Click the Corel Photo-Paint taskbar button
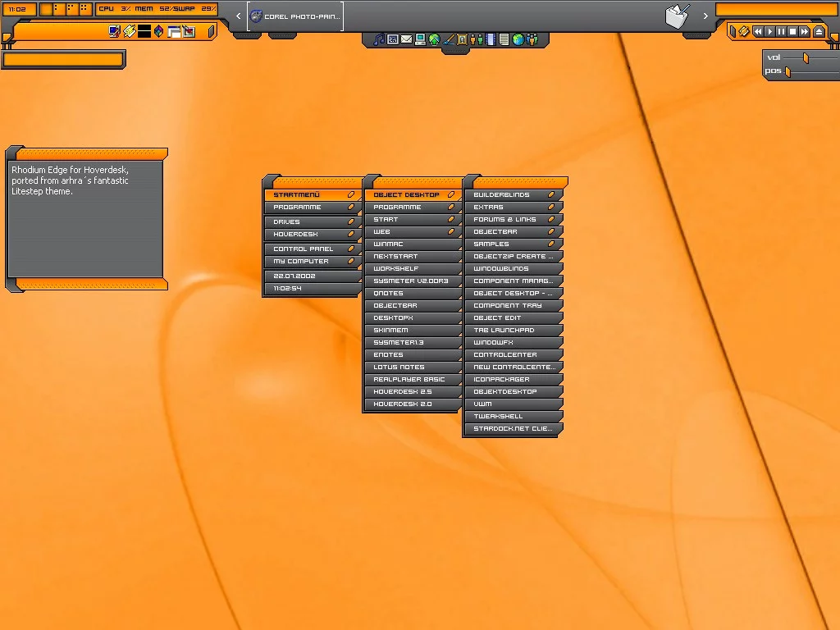Viewport: 840px width, 630px height. 295,16
